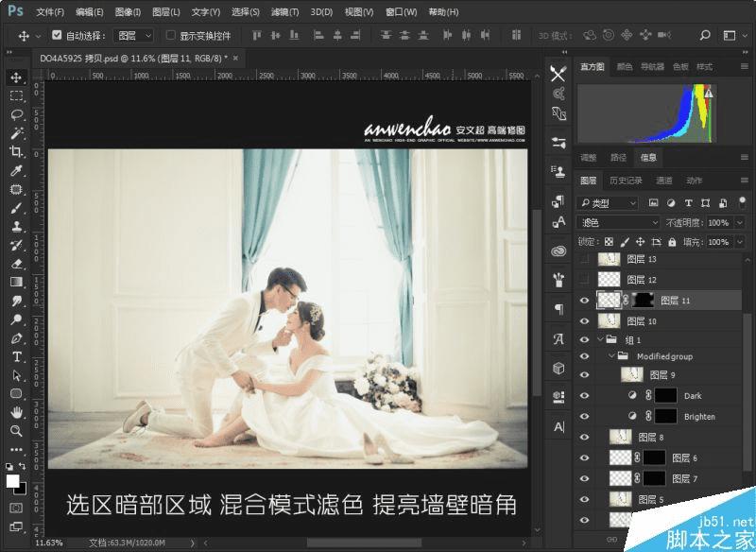756x552 pixels.
Task: Click the 11.63% zoom level field
Action: (49, 543)
